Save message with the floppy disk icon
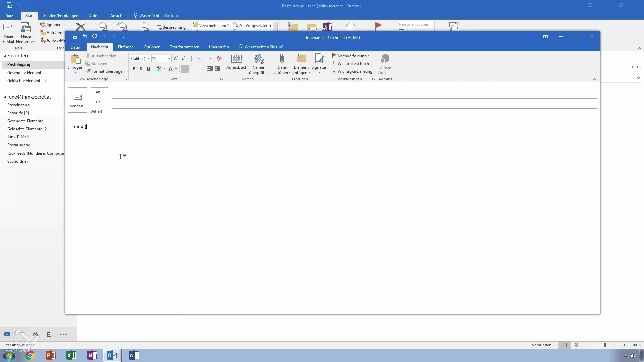 tap(75, 36)
